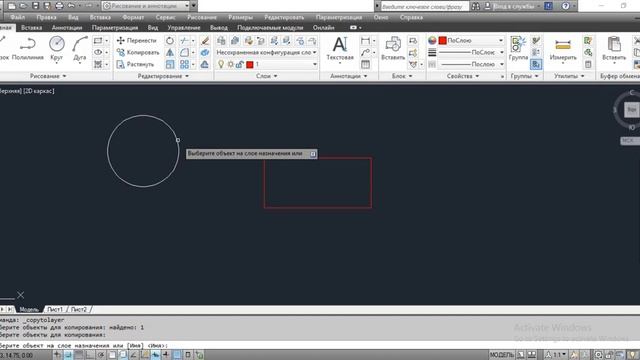Click the Save icon in quick access toolbar

[36, 6]
